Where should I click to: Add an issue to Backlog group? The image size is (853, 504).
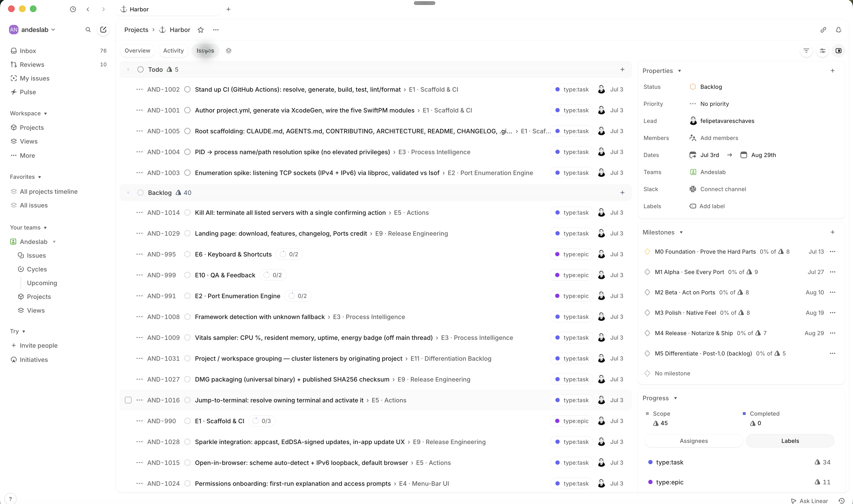point(622,193)
